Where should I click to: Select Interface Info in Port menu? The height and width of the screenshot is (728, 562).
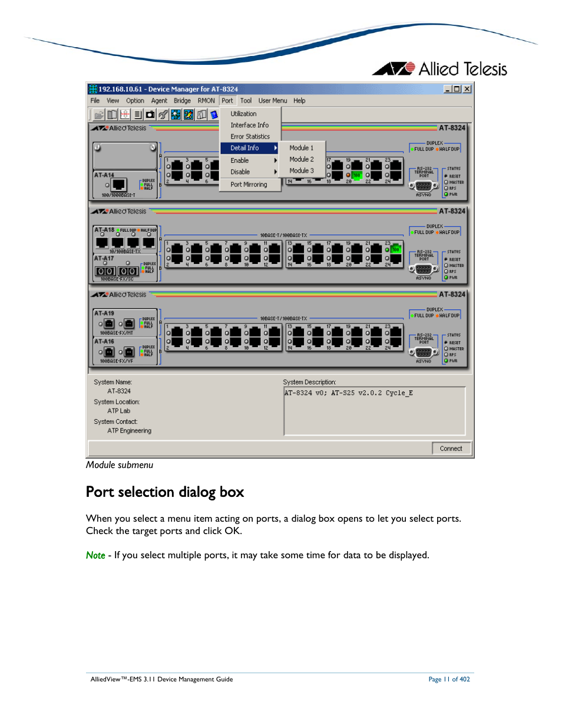click(x=250, y=125)
